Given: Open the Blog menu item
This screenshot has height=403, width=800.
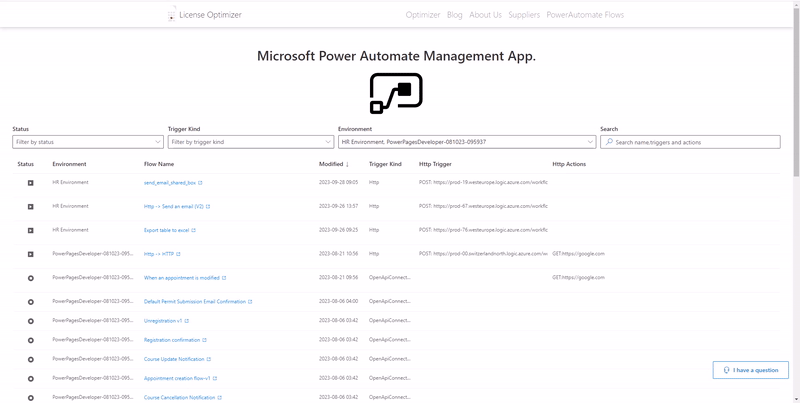Looking at the screenshot, I should tap(455, 15).
